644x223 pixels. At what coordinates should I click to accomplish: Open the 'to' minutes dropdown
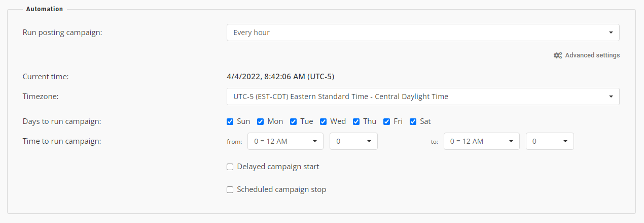(549, 141)
